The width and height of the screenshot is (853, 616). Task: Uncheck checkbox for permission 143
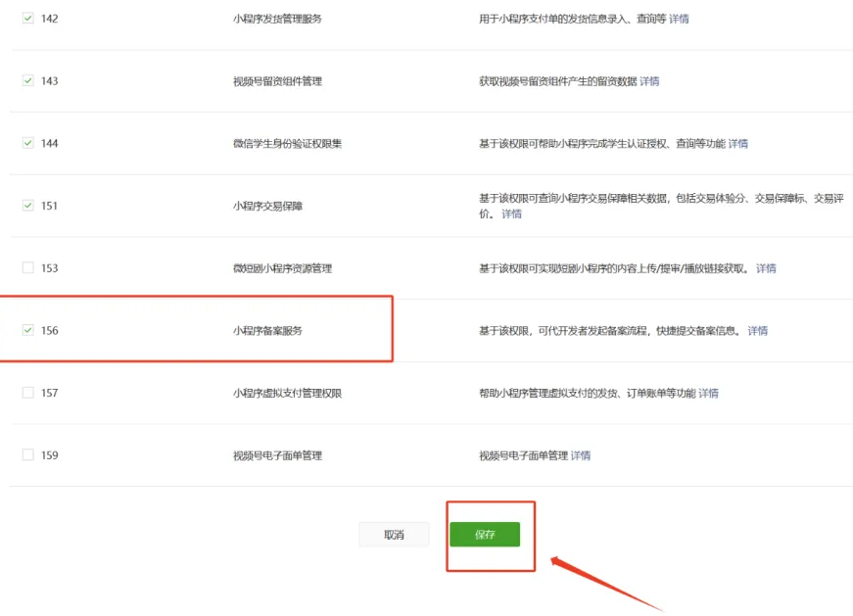pos(27,81)
